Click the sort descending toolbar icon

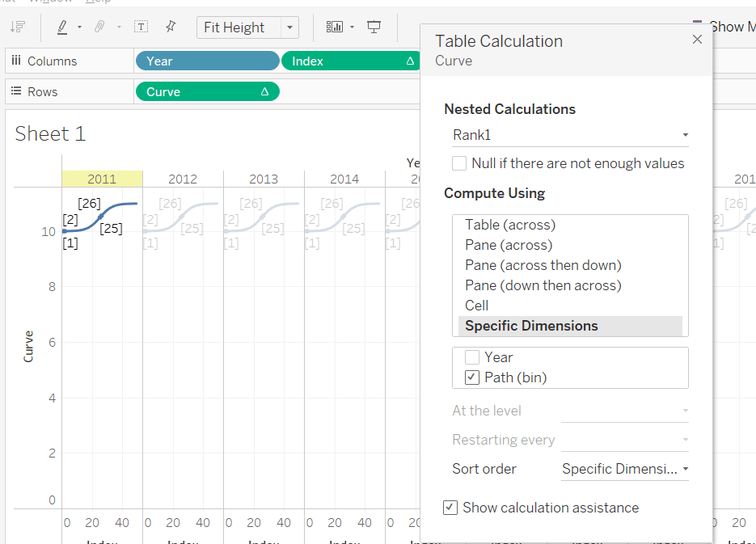(18, 27)
